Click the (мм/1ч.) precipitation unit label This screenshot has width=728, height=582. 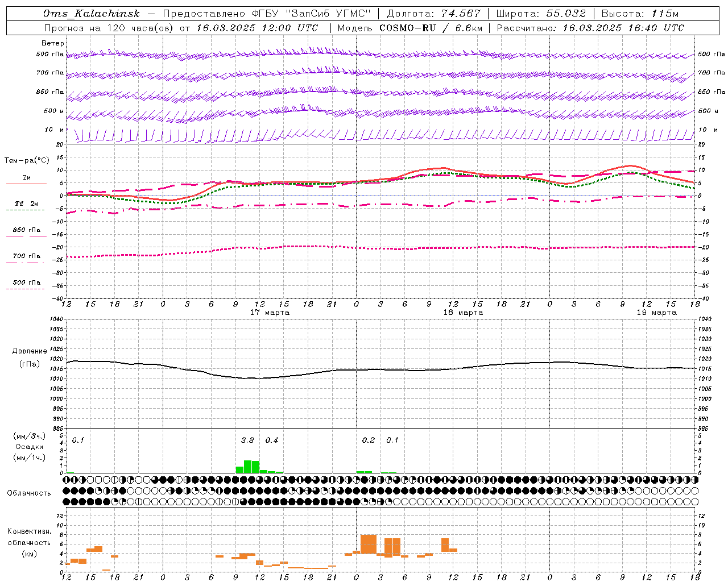pos(30,458)
